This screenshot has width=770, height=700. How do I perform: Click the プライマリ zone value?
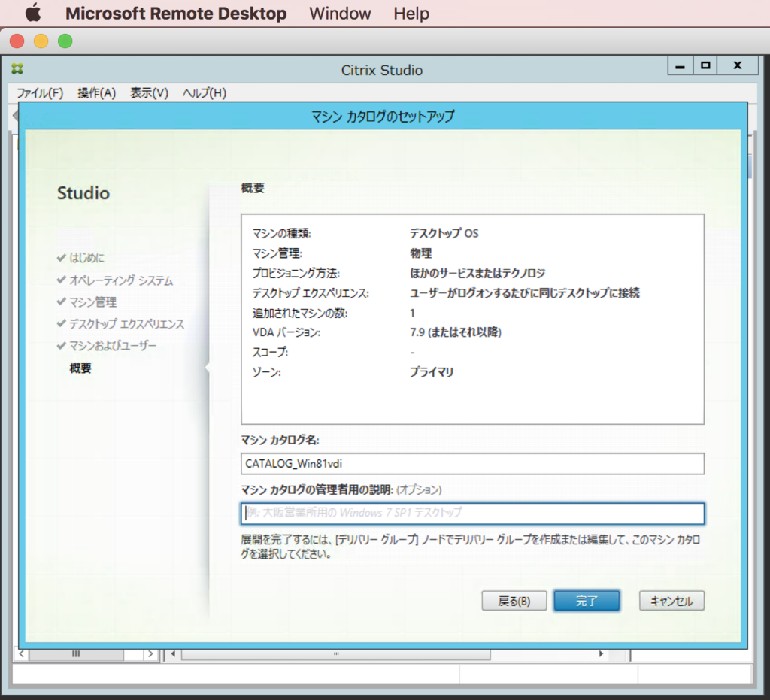(x=432, y=372)
